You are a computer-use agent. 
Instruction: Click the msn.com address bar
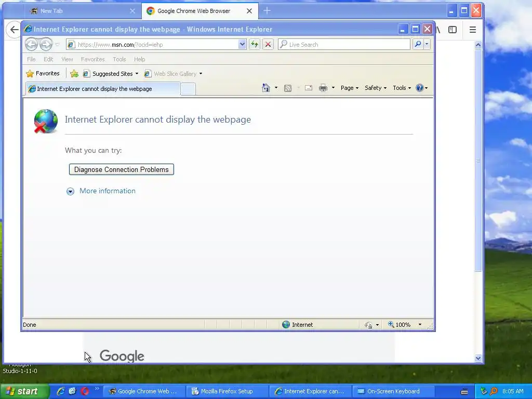153,45
